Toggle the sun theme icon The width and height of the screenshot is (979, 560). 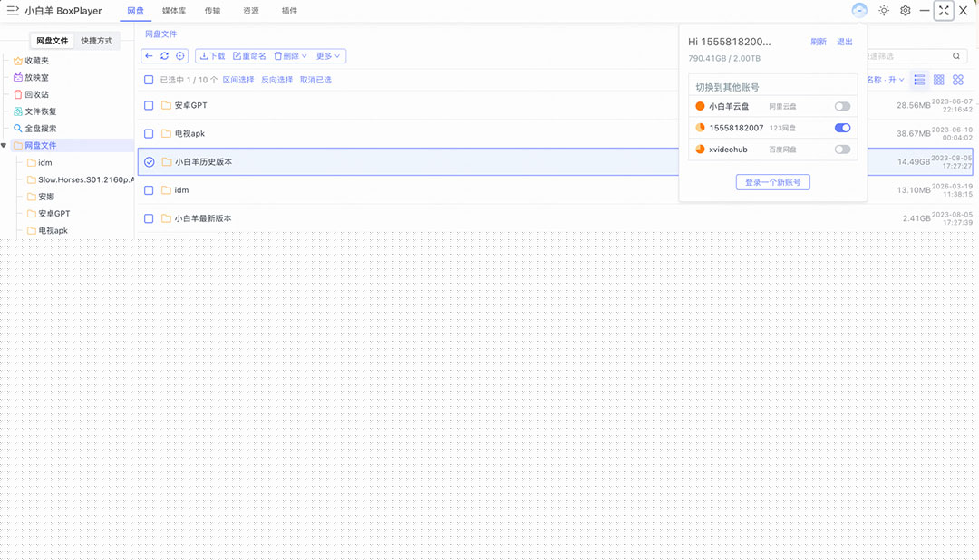point(884,11)
